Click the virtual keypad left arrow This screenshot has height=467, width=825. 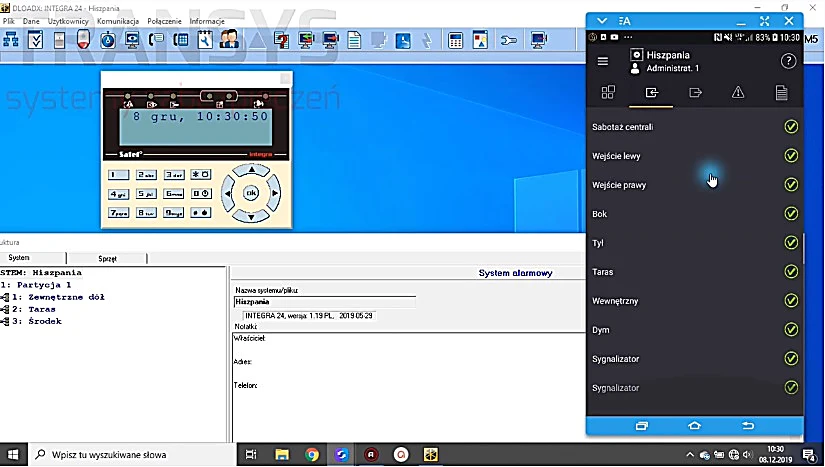[228, 193]
